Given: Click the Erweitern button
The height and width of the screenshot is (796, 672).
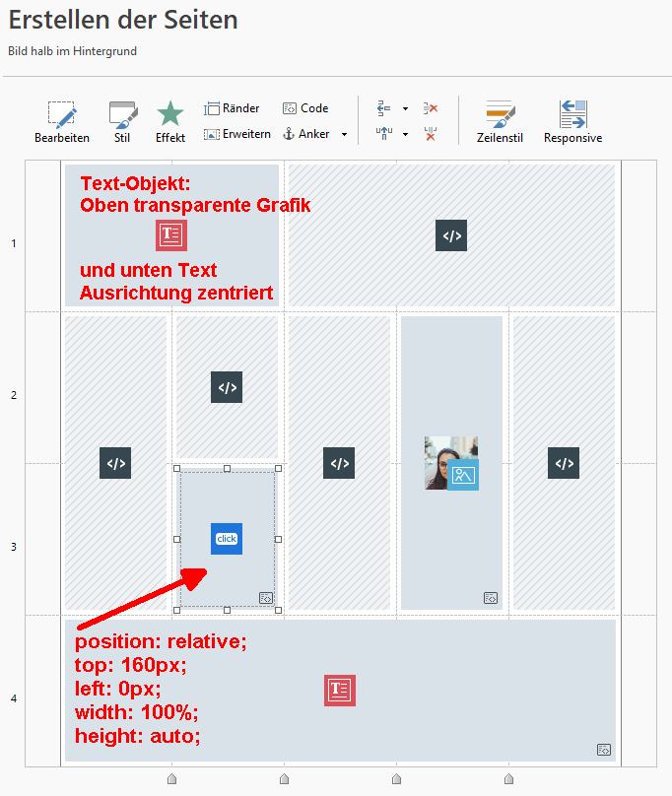Looking at the screenshot, I should (236, 134).
